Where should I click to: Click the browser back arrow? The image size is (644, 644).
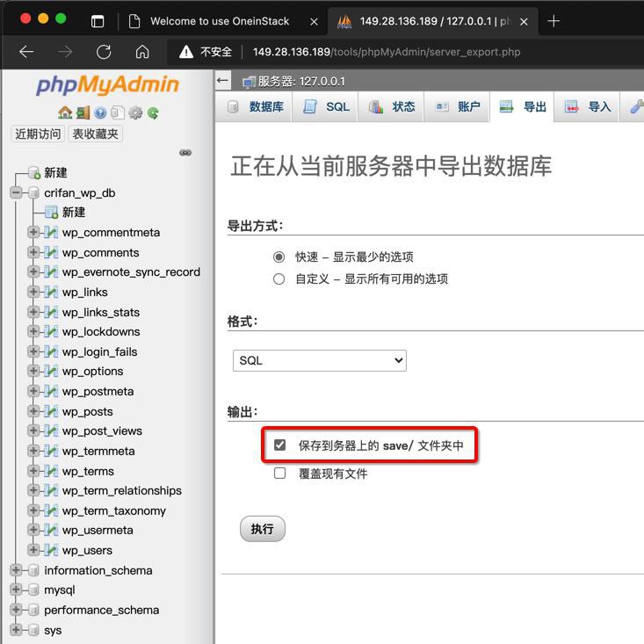pyautogui.click(x=26, y=52)
